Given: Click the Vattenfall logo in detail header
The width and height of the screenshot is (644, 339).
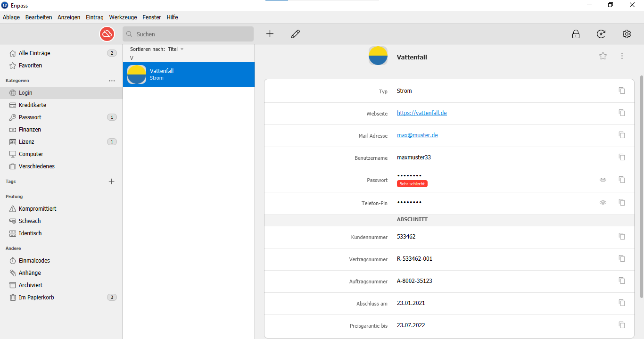Looking at the screenshot, I should [378, 56].
